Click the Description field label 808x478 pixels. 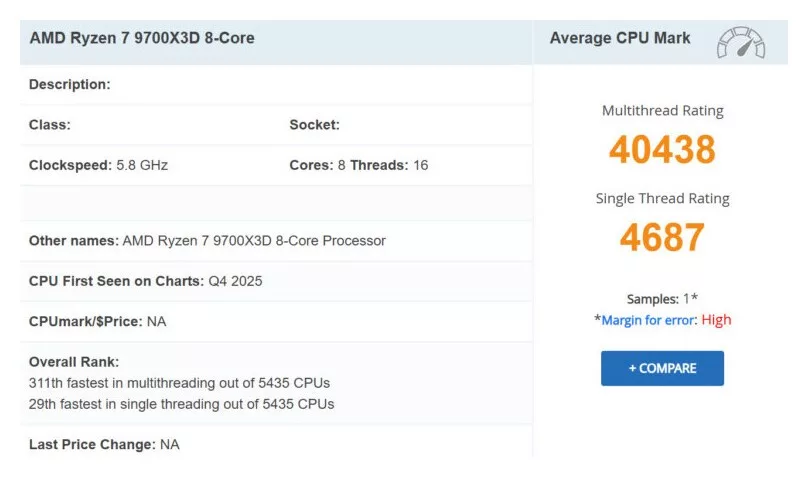(x=69, y=85)
